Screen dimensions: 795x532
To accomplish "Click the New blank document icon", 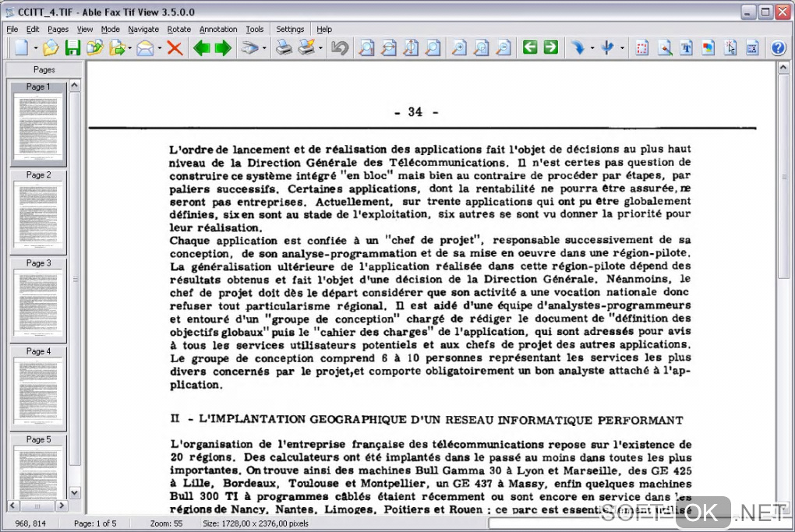I will coord(21,48).
